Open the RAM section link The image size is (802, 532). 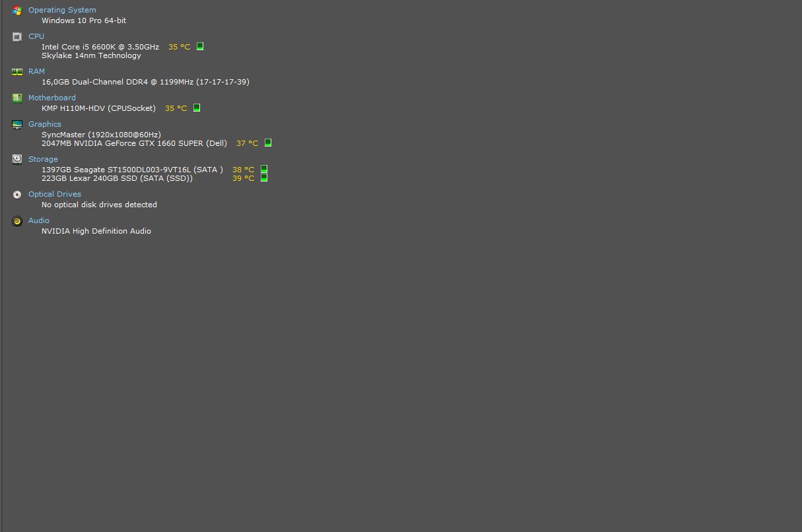coord(36,71)
